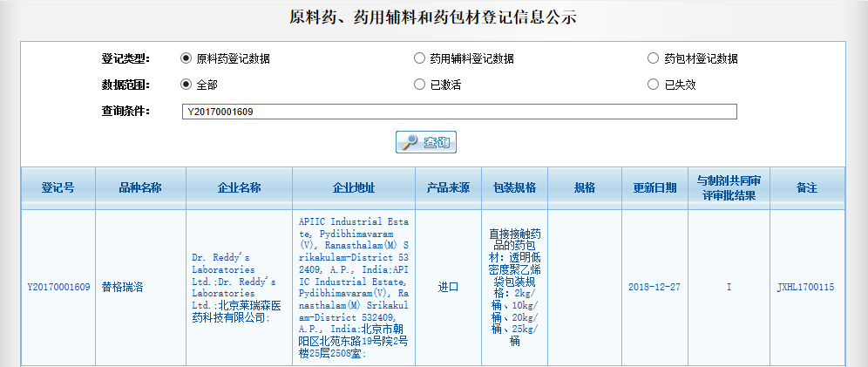
Task: Choose 已激活 data range option
Action: click(419, 85)
